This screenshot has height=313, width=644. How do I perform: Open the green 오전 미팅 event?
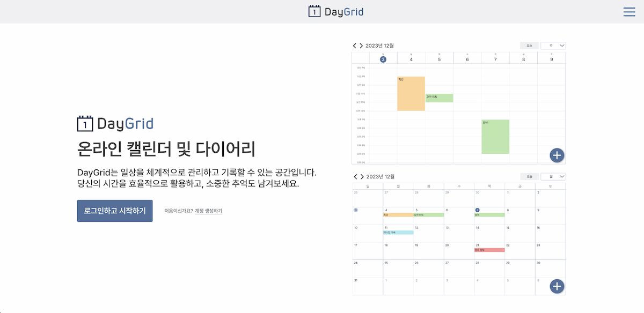tap(438, 98)
